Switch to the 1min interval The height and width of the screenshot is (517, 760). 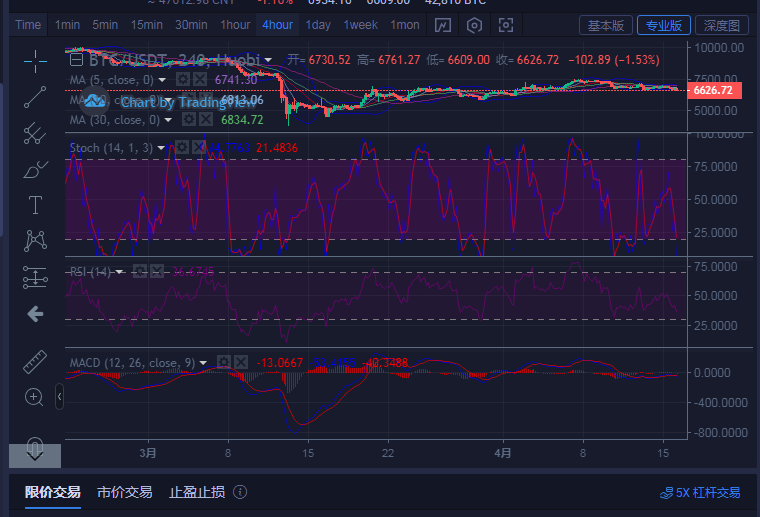pyautogui.click(x=67, y=25)
